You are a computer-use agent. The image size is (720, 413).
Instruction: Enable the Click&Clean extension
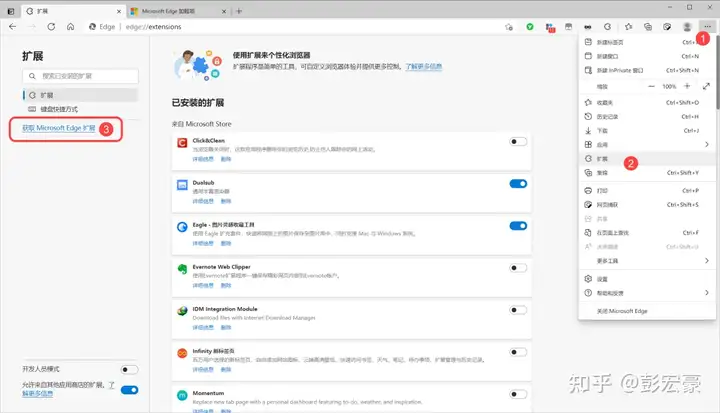[x=518, y=141]
